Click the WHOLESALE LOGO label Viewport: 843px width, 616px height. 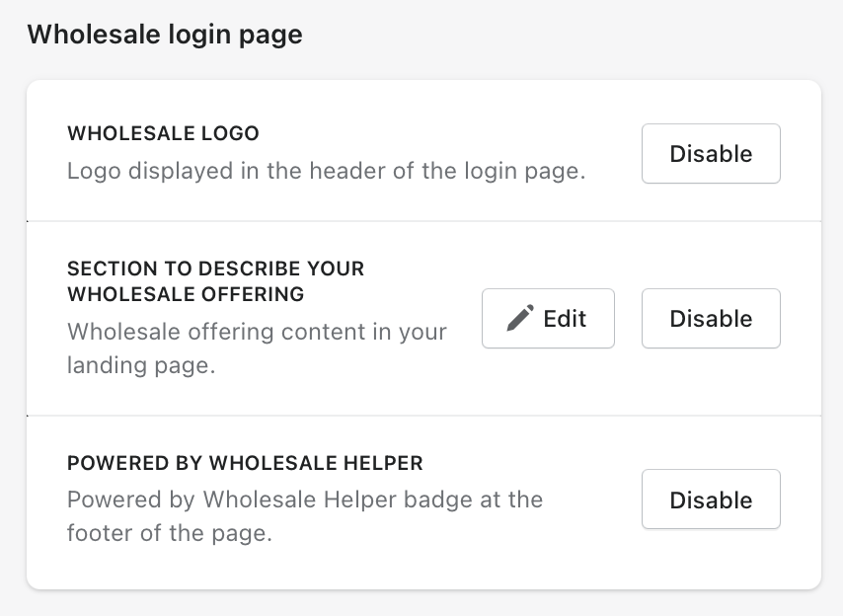click(x=163, y=133)
